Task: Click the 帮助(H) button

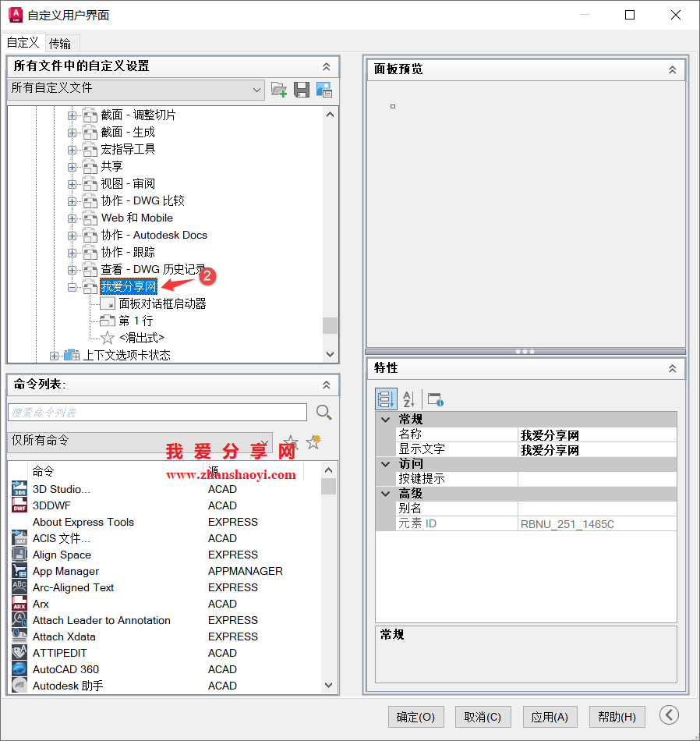Action: pyautogui.click(x=617, y=717)
